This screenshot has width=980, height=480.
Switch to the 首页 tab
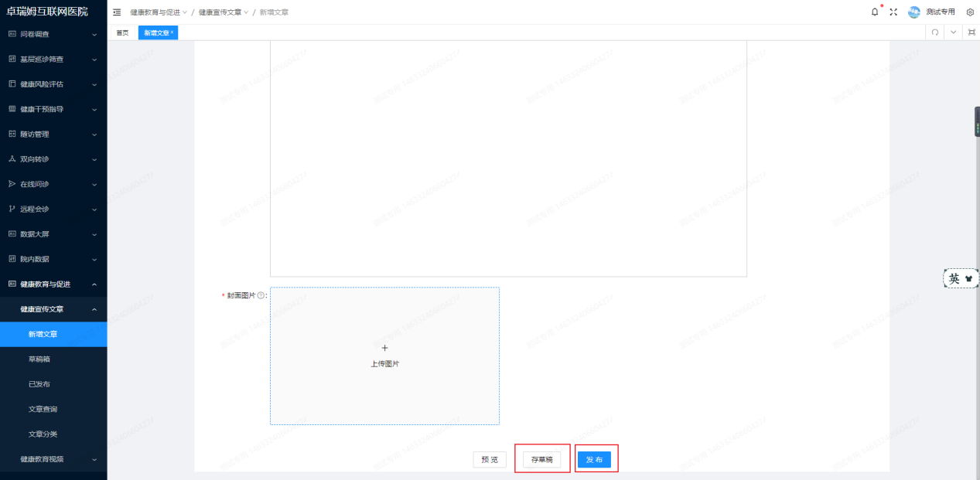point(122,32)
